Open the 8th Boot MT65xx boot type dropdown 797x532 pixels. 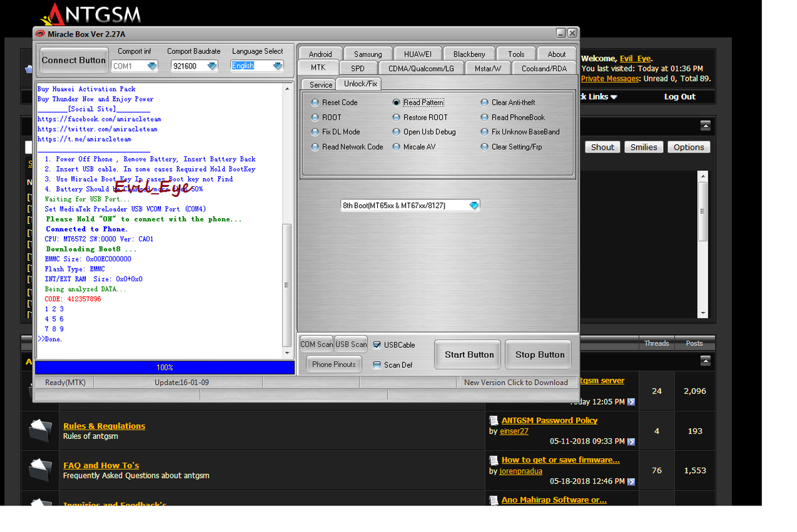click(x=474, y=205)
